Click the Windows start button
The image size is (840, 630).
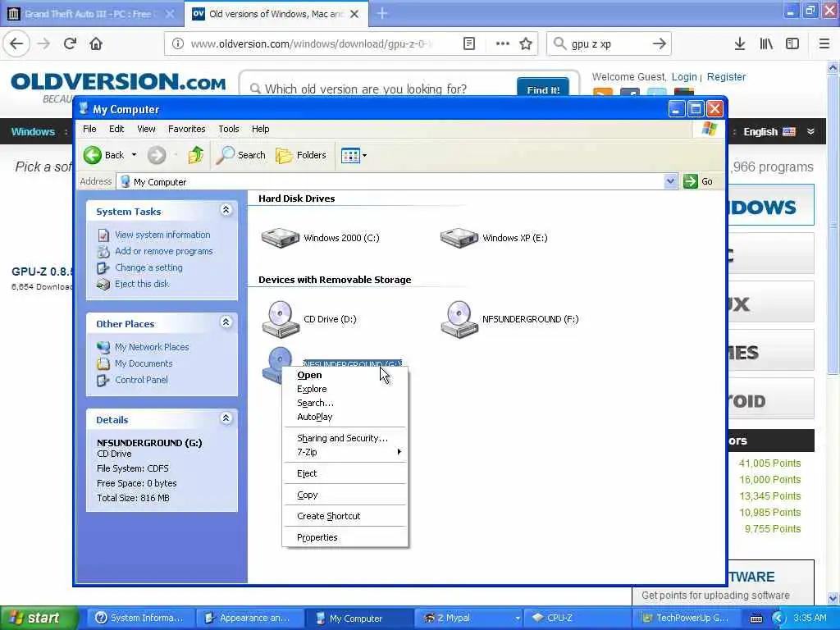38,618
